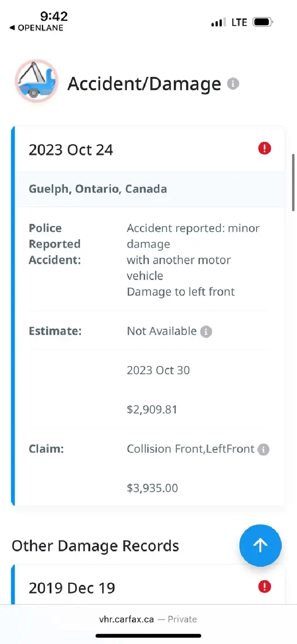Tap the battery status icon

click(263, 22)
